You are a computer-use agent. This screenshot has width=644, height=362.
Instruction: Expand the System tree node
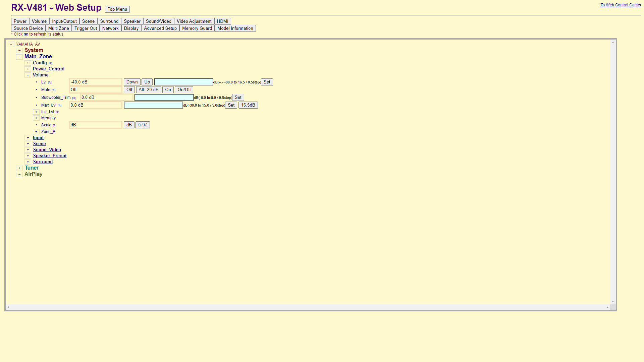19,50
